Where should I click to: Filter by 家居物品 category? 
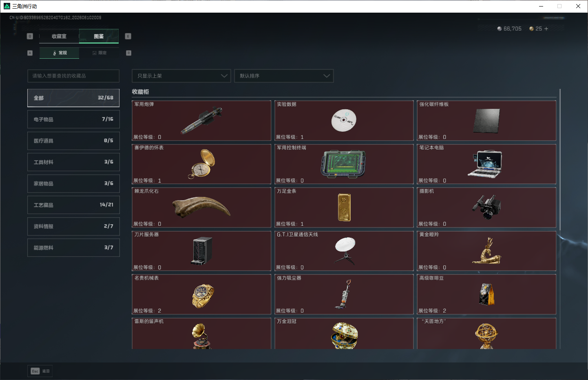coord(73,183)
